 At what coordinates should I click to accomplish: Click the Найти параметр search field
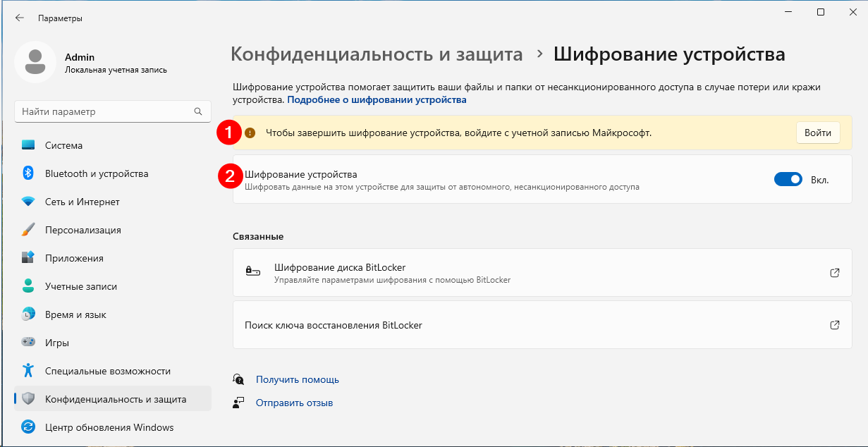(x=104, y=111)
